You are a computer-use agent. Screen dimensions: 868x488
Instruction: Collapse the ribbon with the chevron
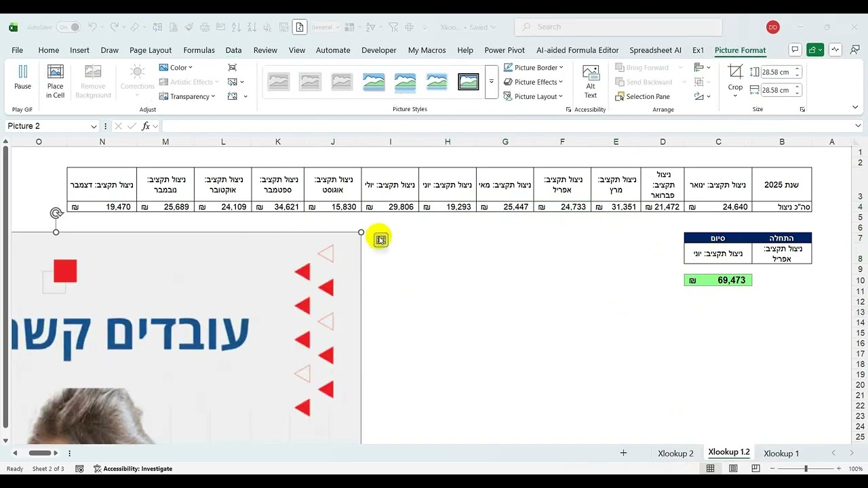[x=855, y=107]
